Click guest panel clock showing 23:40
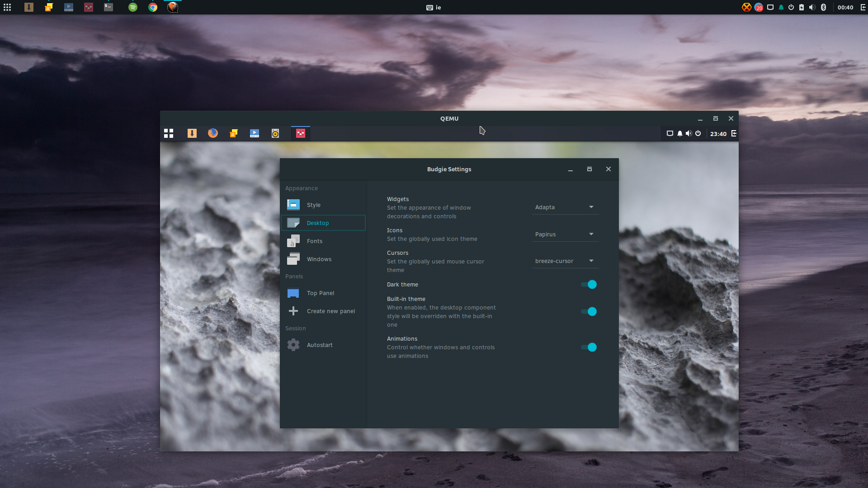Viewport: 868px width, 488px height. point(718,134)
